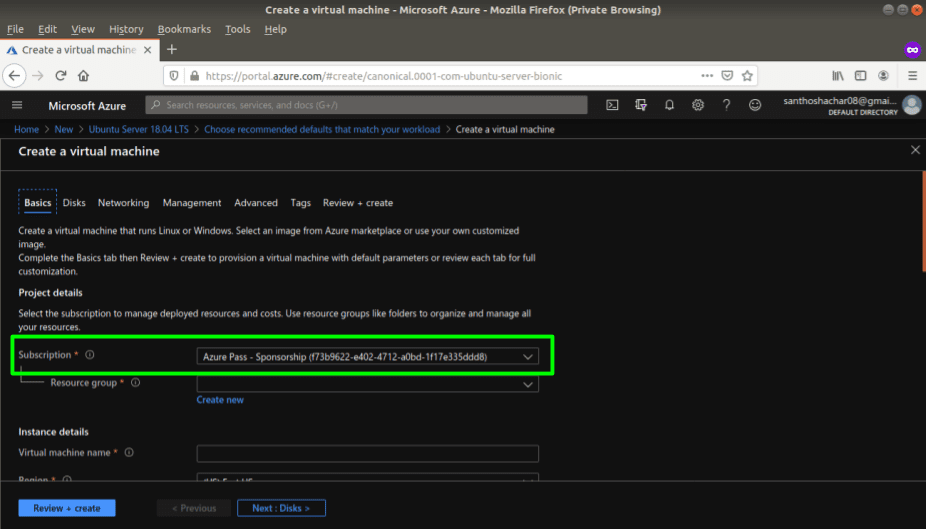The height and width of the screenshot is (530, 926).
Task: Open Firefox Library icon
Action: click(x=837, y=76)
